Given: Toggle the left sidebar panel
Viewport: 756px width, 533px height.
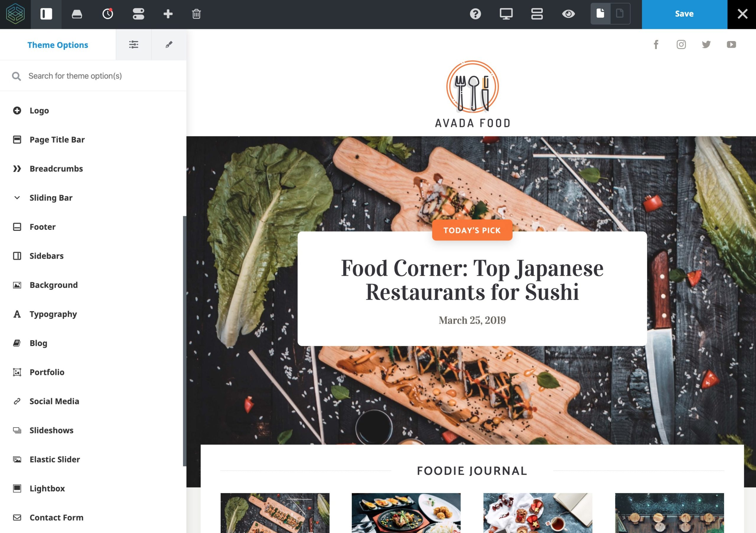Looking at the screenshot, I should pyautogui.click(x=46, y=14).
